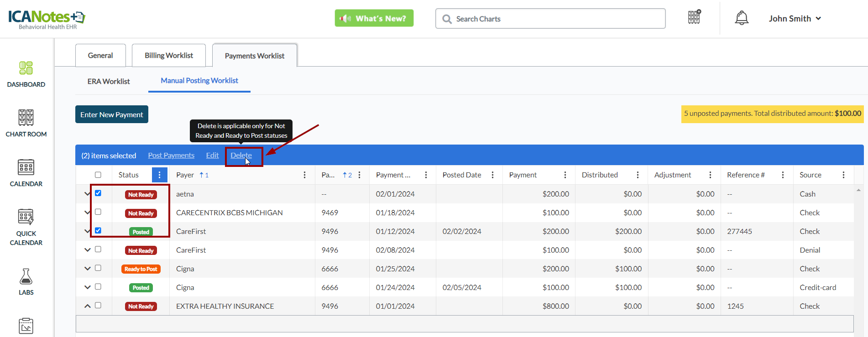The image size is (868, 337).
Task: Open the Payment amount column menu
Action: pos(565,175)
